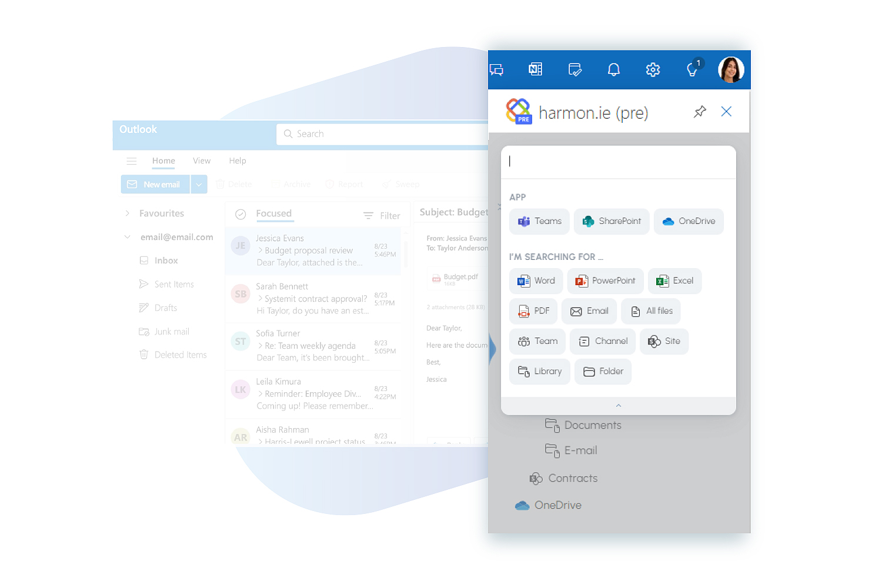Screen dimensions: 882x588
Task: Collapse the search filter panel
Action: pos(618,406)
